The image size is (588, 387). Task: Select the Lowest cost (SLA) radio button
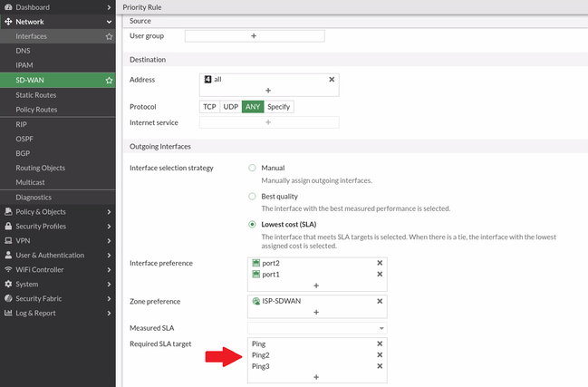pos(252,224)
